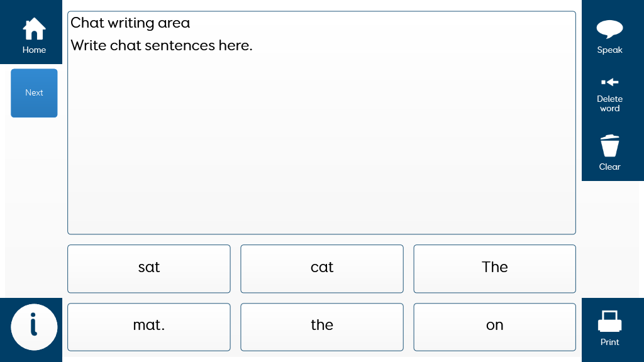Click the Print printer icon
The width and height of the screenshot is (644, 362).
pos(609,322)
